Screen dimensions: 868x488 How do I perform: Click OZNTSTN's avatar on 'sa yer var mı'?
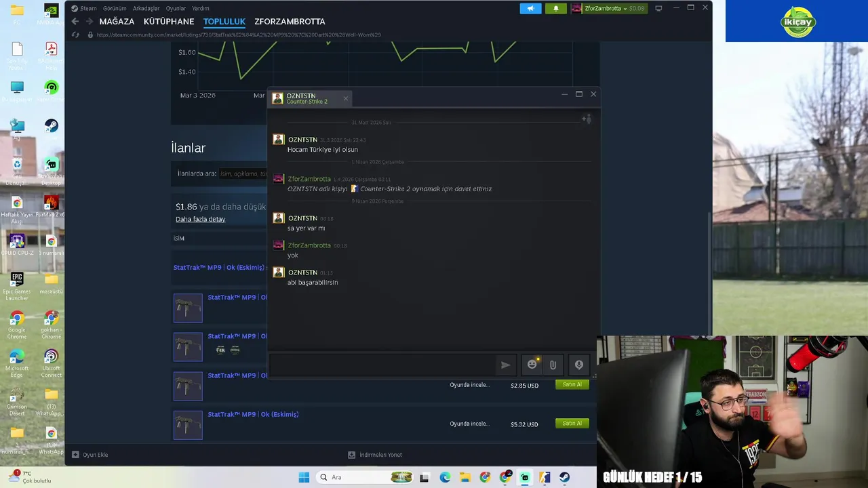(278, 218)
